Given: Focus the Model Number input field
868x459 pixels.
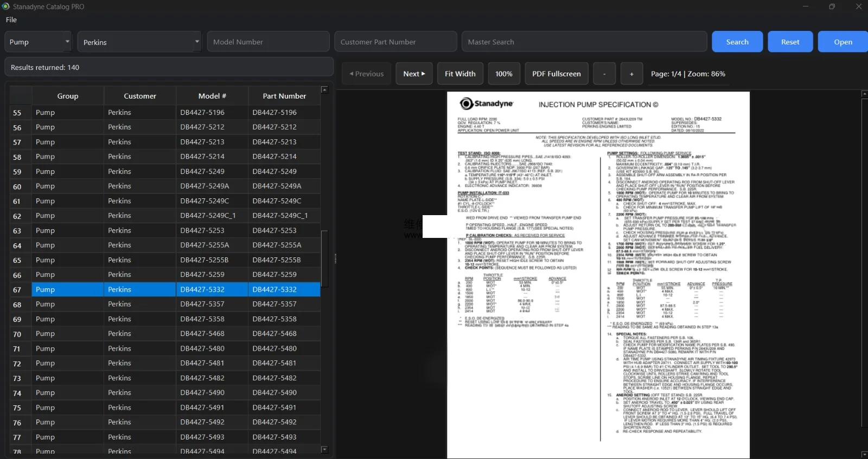Looking at the screenshot, I should [268, 42].
